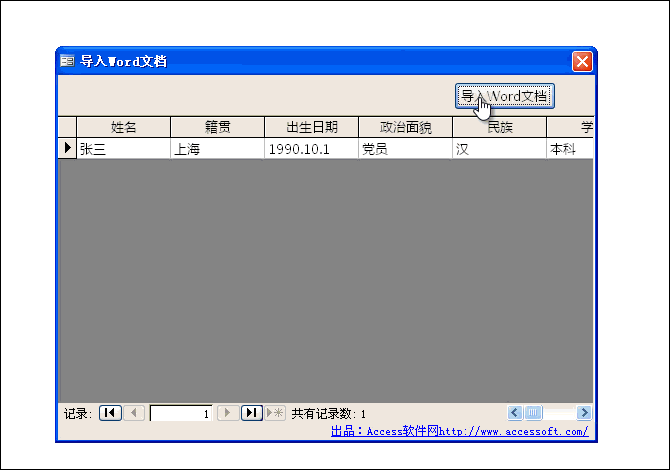Image resolution: width=670 pixels, height=470 pixels.
Task: Click horizontal scrollbar right arrow
Action: [584, 413]
